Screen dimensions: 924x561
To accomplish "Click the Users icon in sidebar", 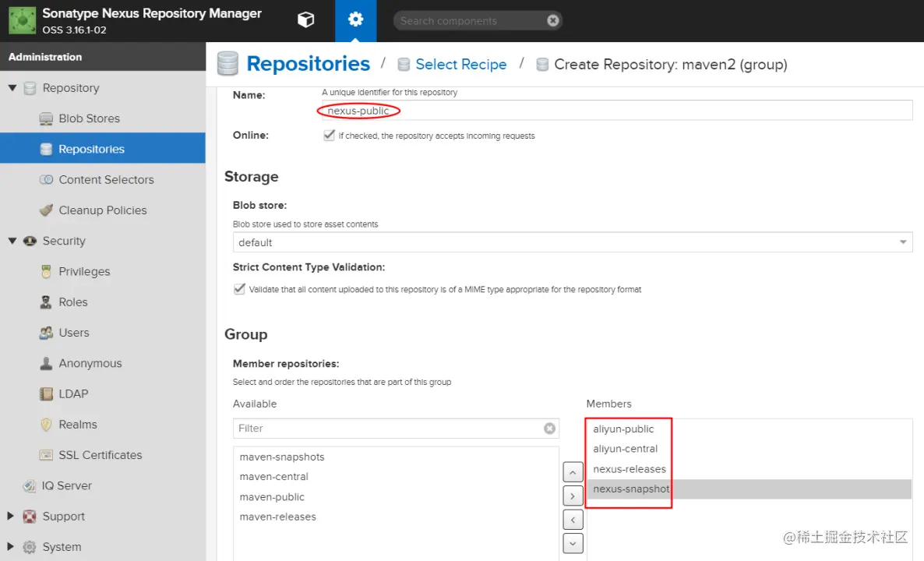I will pos(46,333).
